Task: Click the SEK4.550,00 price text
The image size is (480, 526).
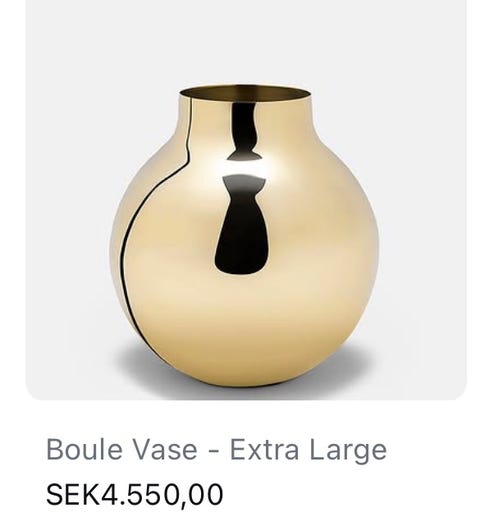Action: pos(135,494)
